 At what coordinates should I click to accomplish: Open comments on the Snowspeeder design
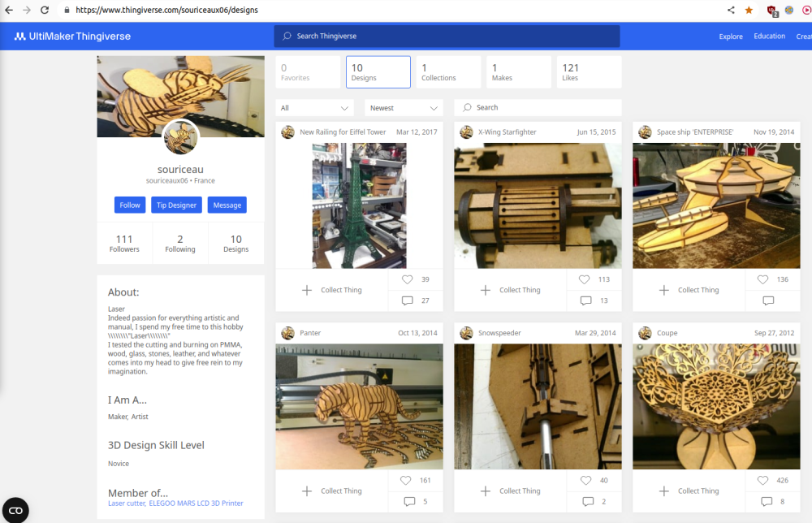[588, 502]
